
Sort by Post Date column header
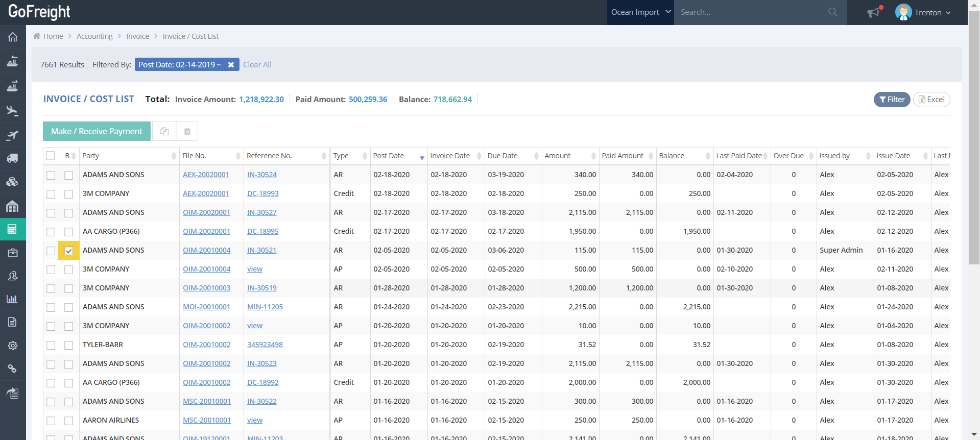398,156
